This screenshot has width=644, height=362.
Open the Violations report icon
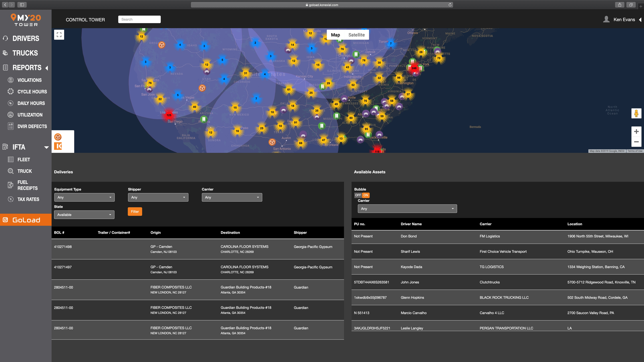tap(11, 80)
